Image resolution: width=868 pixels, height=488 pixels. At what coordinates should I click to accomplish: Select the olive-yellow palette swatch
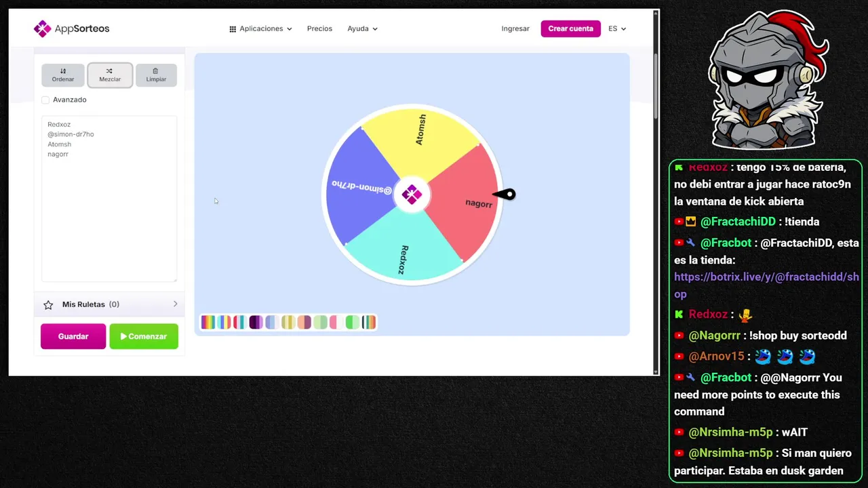tap(288, 323)
